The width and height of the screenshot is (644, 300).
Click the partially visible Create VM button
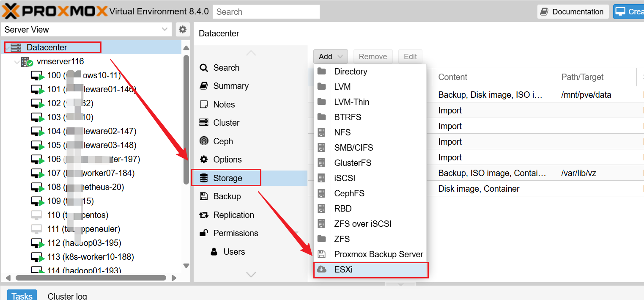[x=629, y=12]
